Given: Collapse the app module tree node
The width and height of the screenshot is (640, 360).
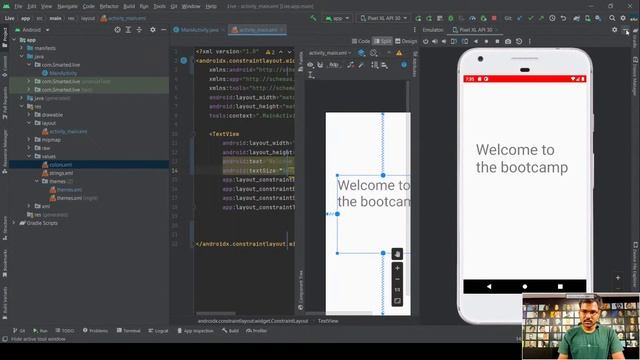Looking at the screenshot, I should [x=14, y=40].
